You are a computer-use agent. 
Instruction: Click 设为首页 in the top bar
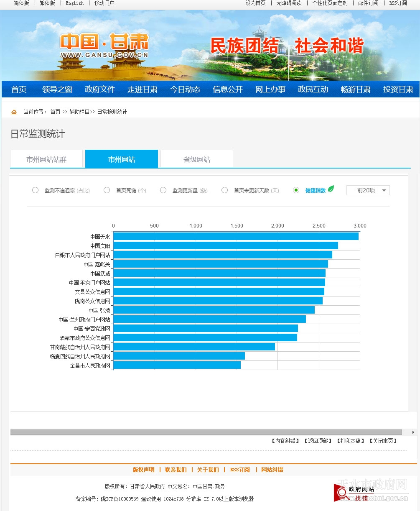click(x=256, y=3)
